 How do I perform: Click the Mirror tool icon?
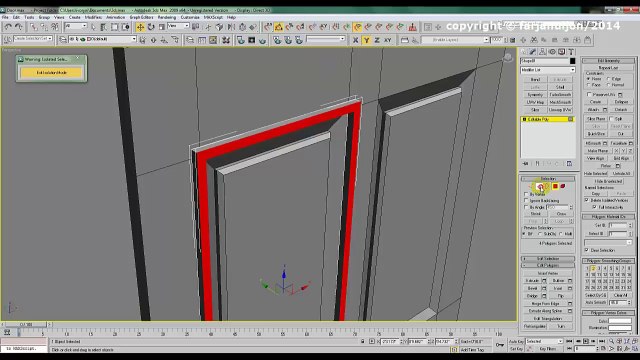click(231, 27)
